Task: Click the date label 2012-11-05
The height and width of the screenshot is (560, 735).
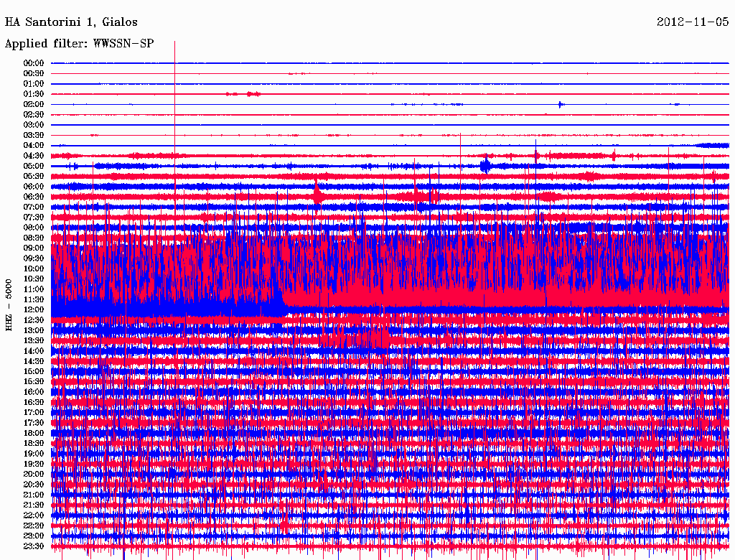Action: click(693, 22)
